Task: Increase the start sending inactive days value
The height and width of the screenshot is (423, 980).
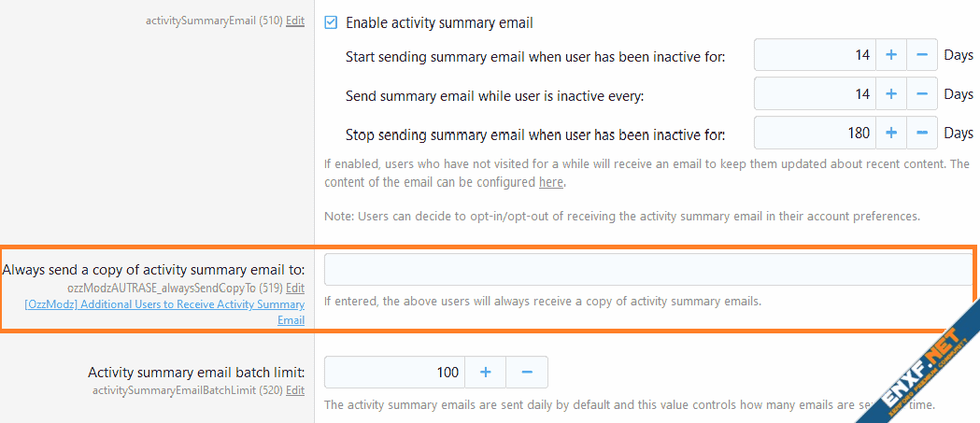Action: [890, 55]
